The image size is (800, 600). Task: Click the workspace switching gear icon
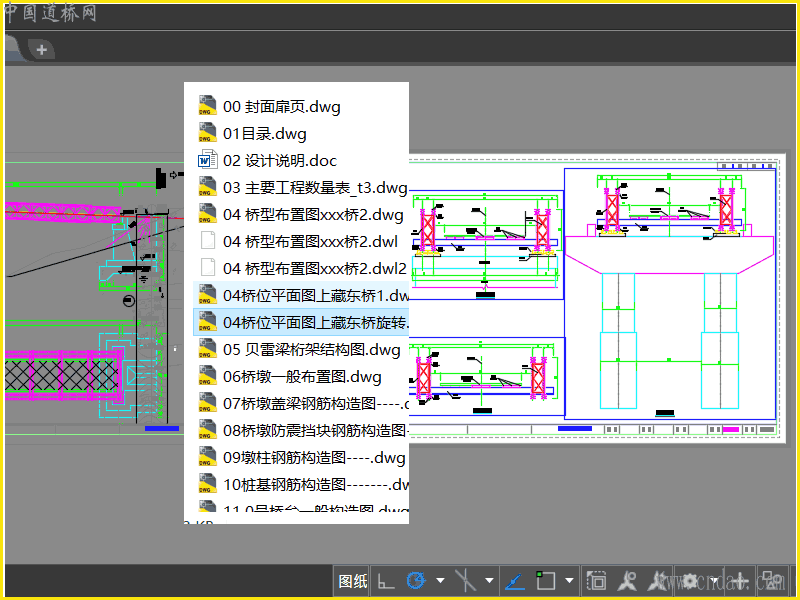[x=689, y=580]
